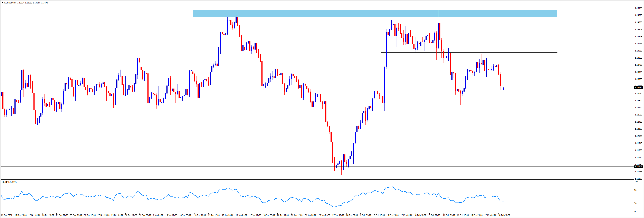
Task: Click the 1.12740 price scale label
Action: tap(638, 107)
